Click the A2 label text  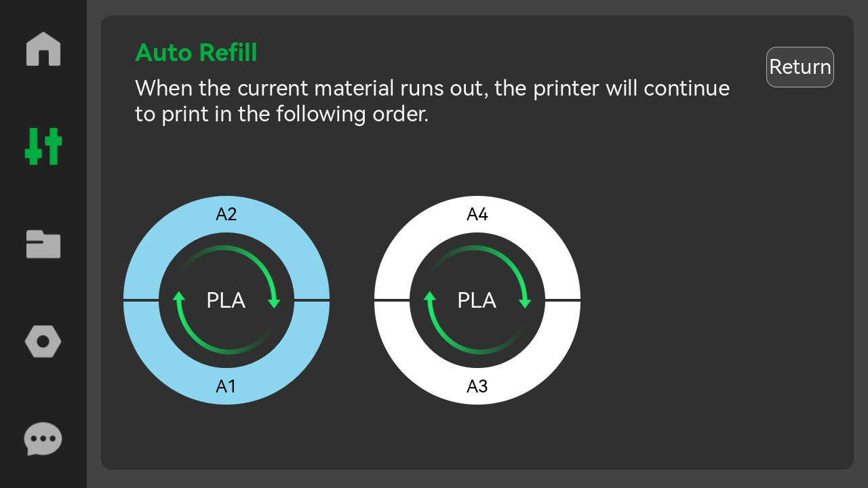click(226, 214)
